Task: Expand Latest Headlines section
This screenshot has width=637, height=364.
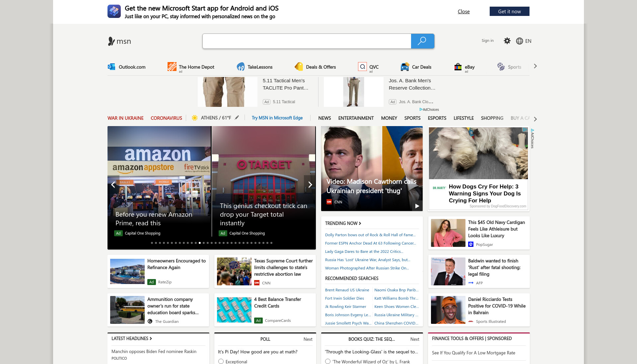Action: coord(132,338)
